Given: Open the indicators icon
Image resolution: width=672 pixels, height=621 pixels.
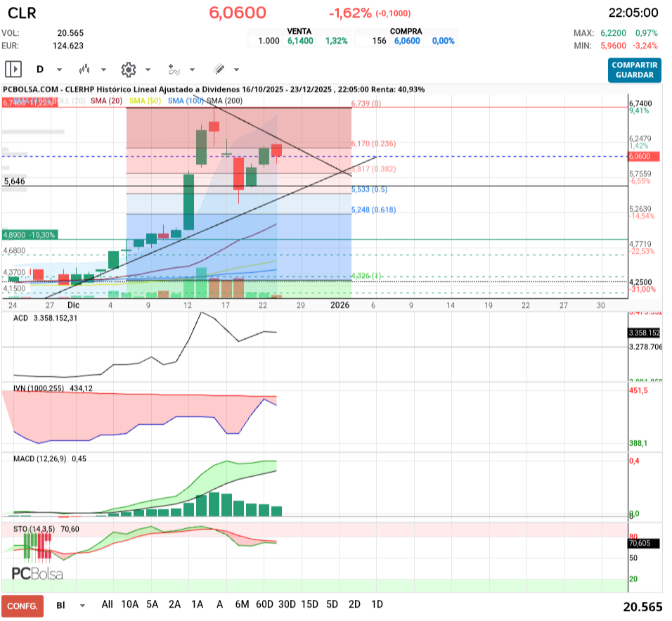Looking at the screenshot, I should pyautogui.click(x=174, y=70).
